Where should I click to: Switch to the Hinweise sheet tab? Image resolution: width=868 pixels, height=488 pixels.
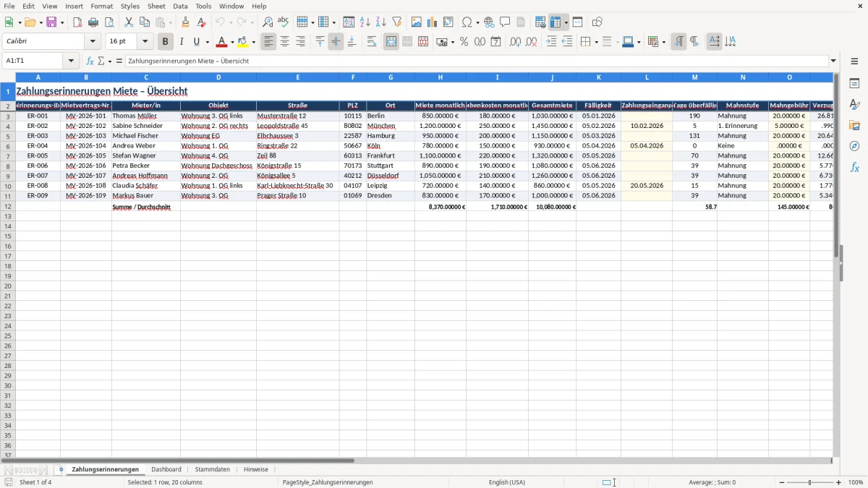[x=256, y=469]
